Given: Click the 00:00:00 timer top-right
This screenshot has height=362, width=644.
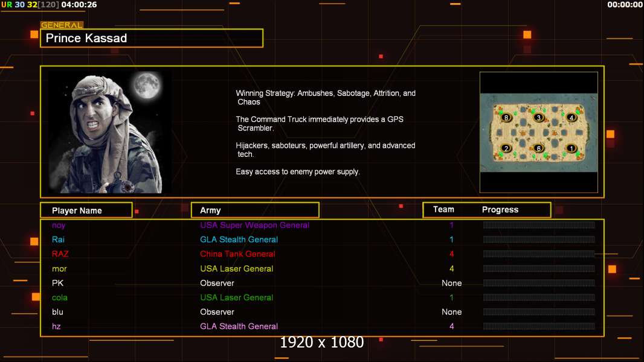Looking at the screenshot, I should coord(625,4).
